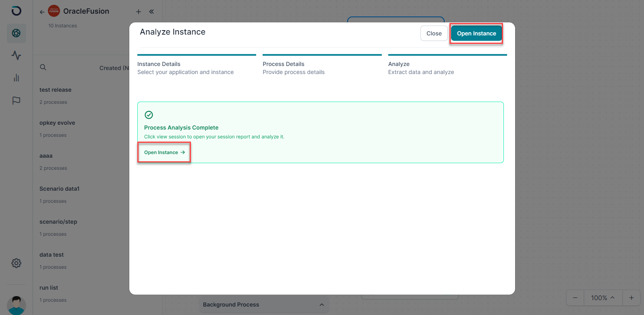Click the OracleFusion title text
The image size is (644, 315).
click(86, 11)
